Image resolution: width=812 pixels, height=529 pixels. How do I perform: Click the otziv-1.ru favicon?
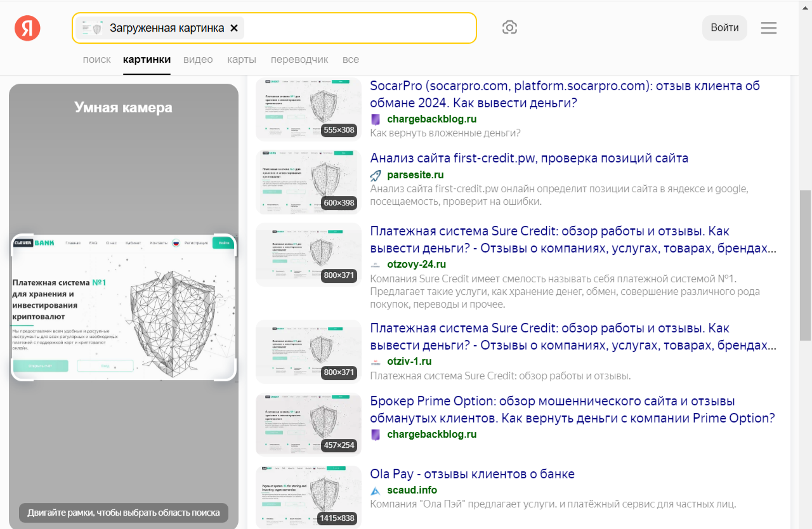coord(376,362)
